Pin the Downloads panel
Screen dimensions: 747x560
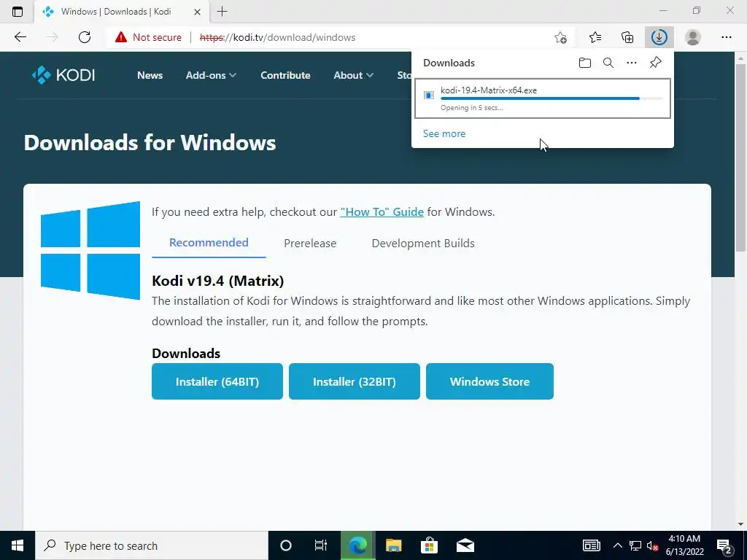[655, 63]
